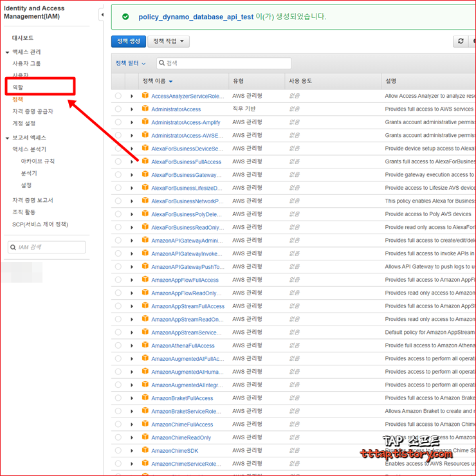Image resolution: width=476 pixels, height=476 pixels.
Task: Select the radio button for AmazonBraketFullAccess
Action: coord(118,398)
